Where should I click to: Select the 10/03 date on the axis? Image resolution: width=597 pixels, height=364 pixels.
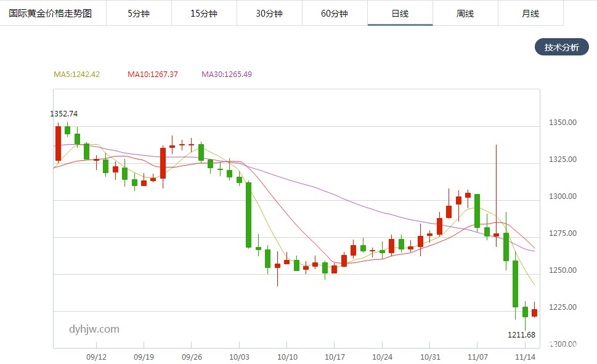[x=239, y=357]
